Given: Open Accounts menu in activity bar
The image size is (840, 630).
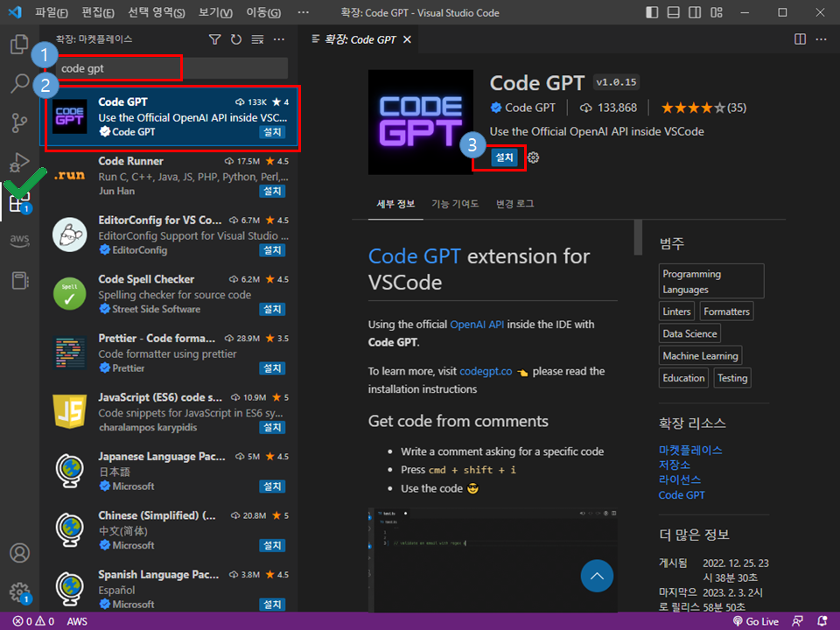Looking at the screenshot, I should click(20, 553).
